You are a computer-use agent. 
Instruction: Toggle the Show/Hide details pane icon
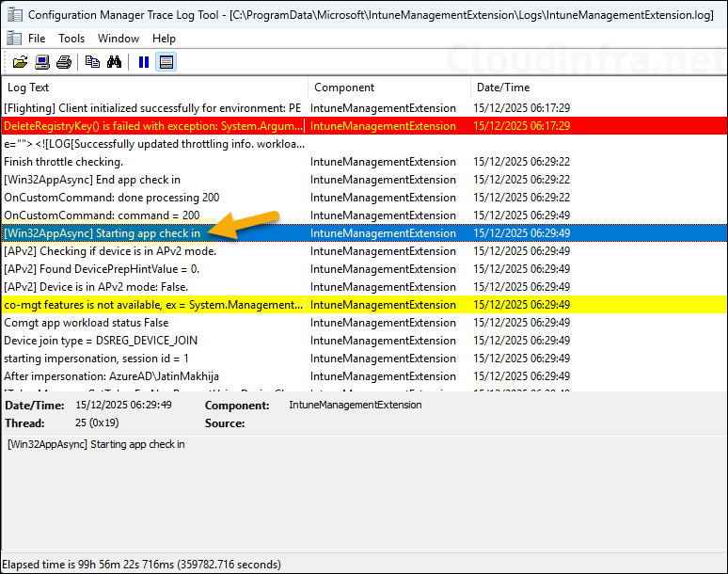pyautogui.click(x=166, y=62)
